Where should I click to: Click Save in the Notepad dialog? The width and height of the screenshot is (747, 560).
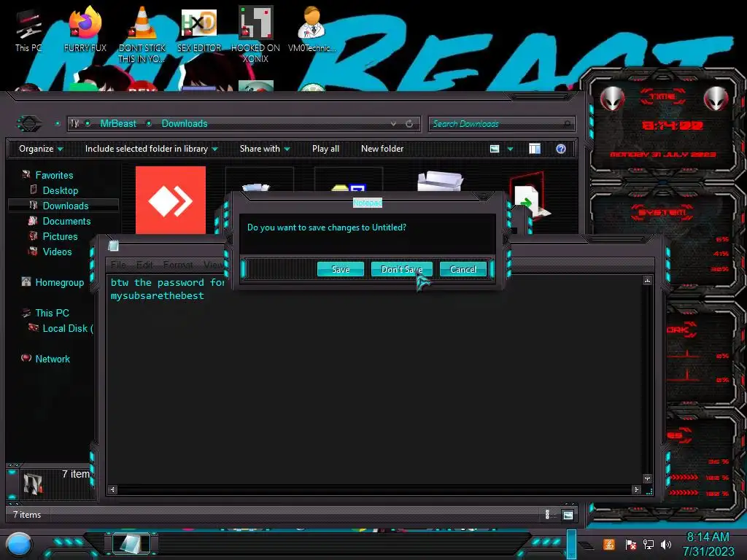coord(341,270)
